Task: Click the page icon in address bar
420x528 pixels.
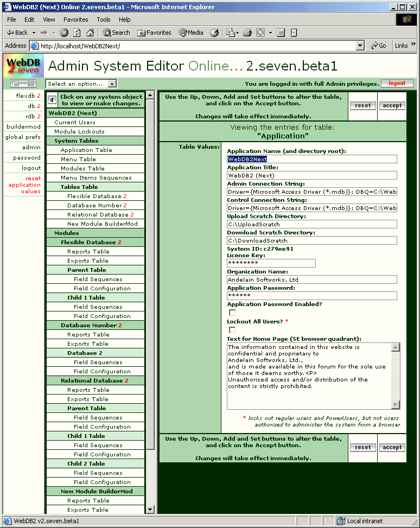Action: 34,46
